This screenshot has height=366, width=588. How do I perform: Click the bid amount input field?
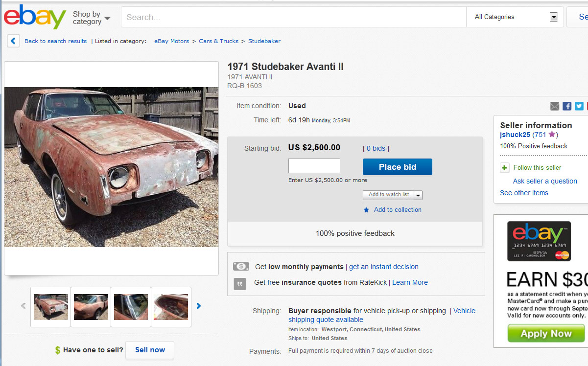[314, 166]
